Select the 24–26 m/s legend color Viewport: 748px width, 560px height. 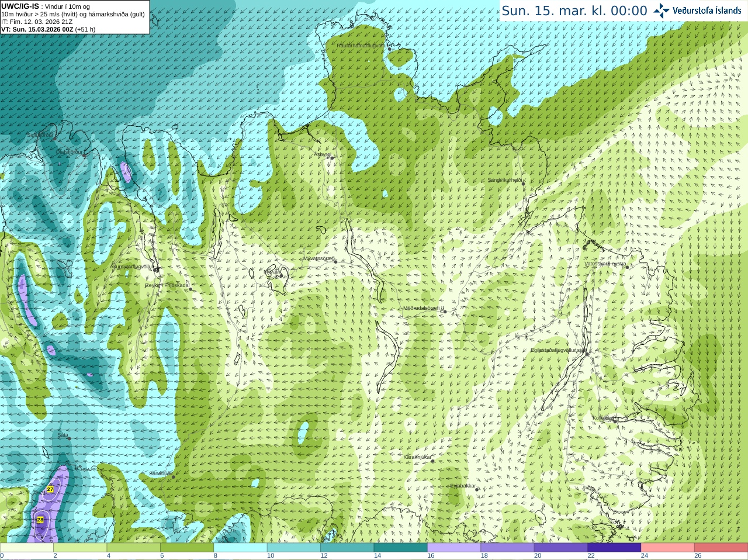[668, 548]
